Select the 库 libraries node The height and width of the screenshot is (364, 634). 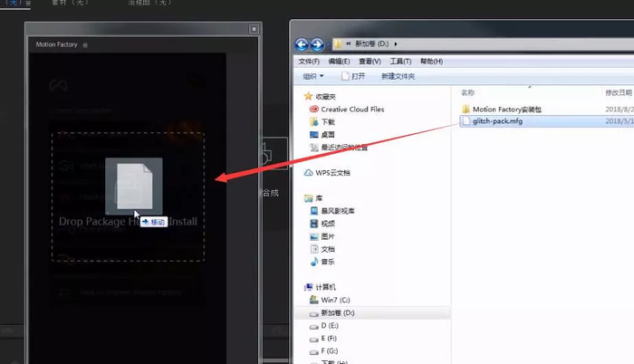click(313, 198)
